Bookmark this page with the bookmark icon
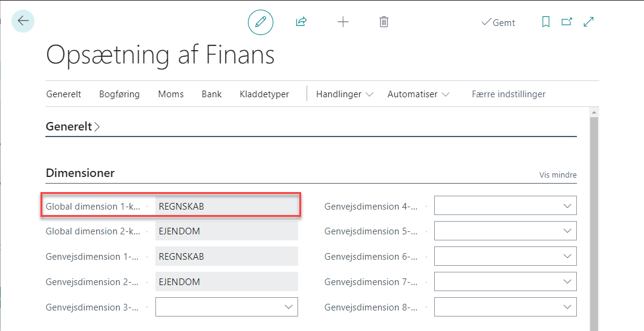The width and height of the screenshot is (644, 331). coord(546,22)
